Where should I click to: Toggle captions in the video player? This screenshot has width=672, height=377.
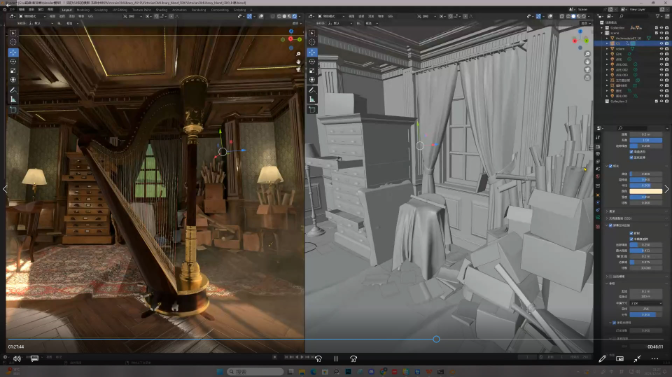[34, 359]
